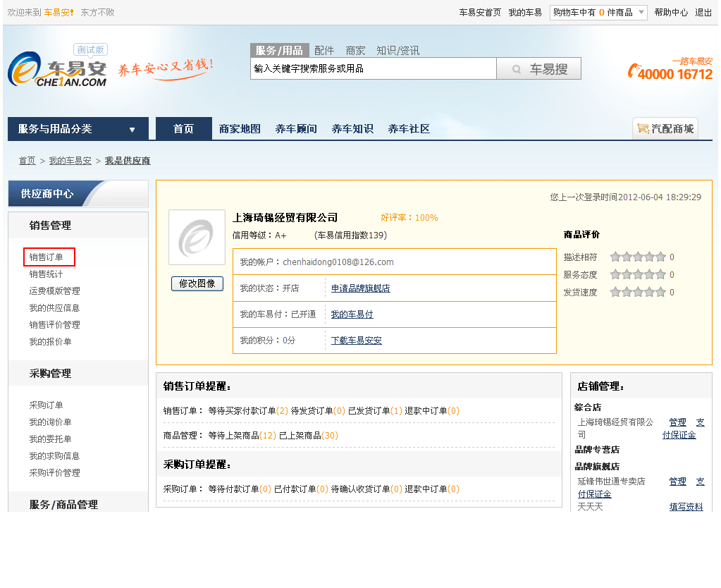This screenshot has width=721, height=588.
Task: Open 运费模版管理 in the sidebar
Action: point(54,291)
